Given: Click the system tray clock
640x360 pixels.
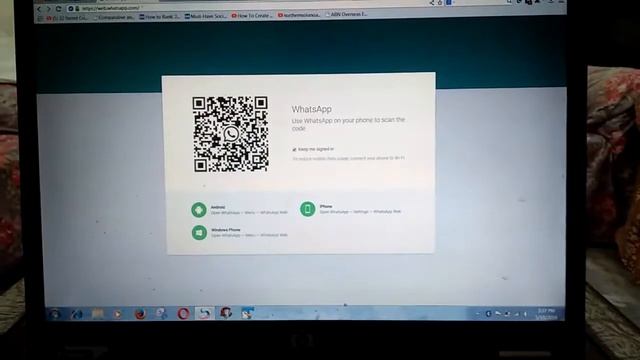Looking at the screenshot, I should point(547,314).
